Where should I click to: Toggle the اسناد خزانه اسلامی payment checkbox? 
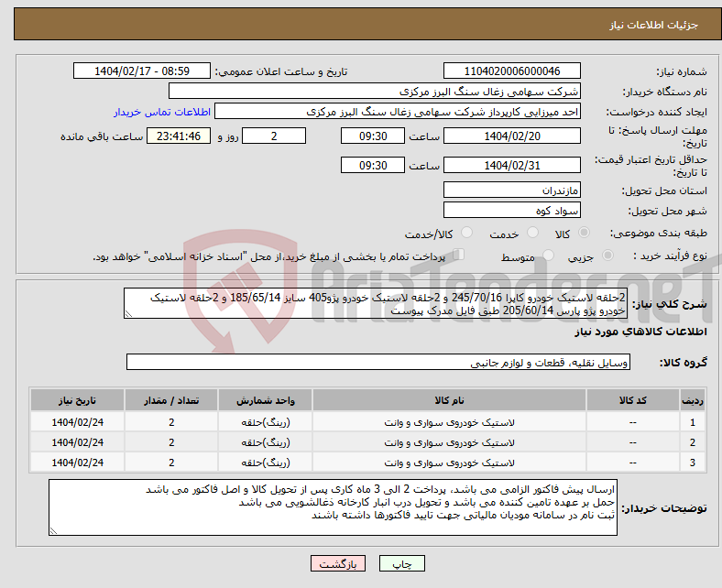point(458,255)
